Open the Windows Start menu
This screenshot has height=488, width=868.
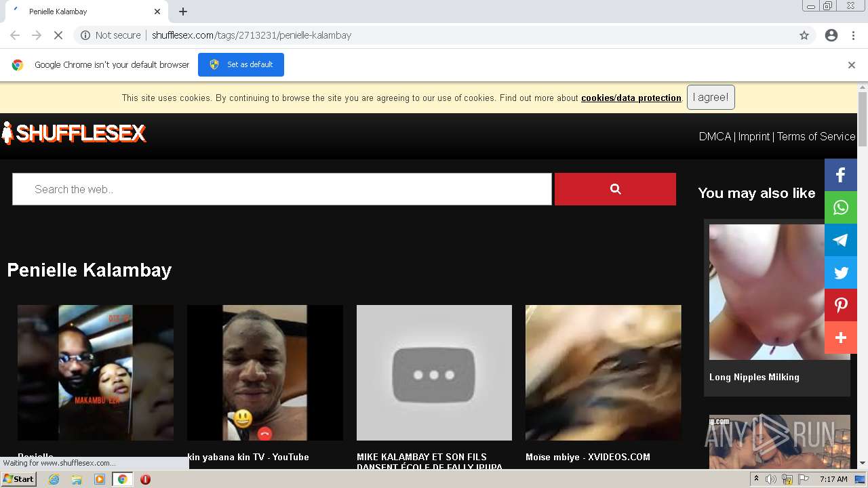tap(18, 479)
